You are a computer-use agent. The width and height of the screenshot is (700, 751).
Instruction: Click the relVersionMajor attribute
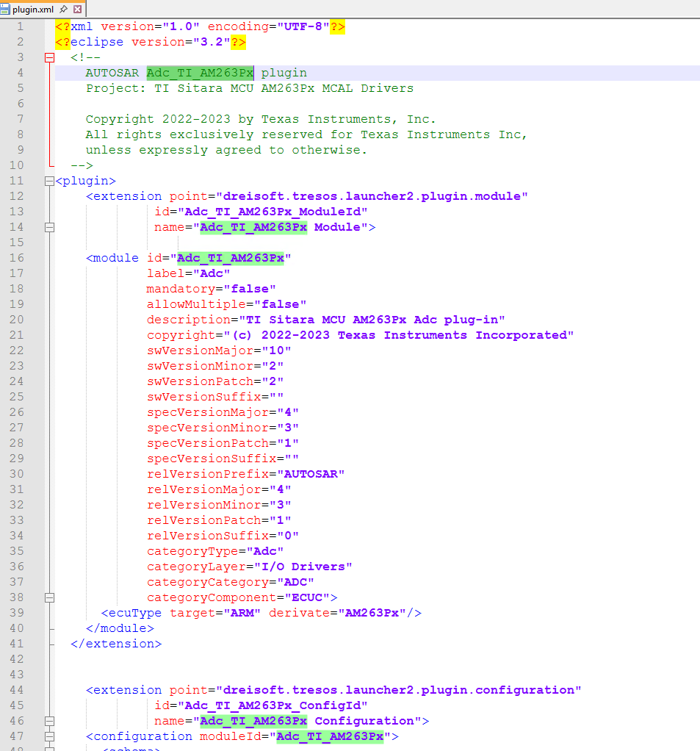tap(219, 489)
